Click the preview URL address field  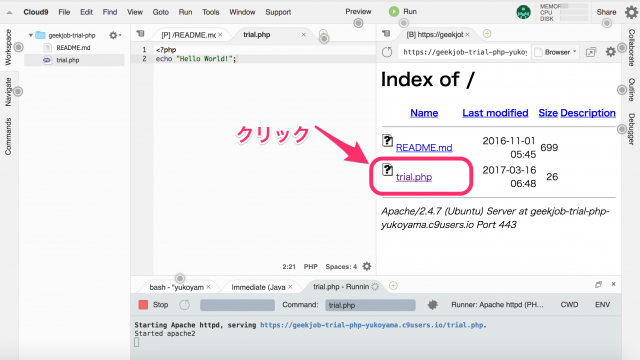click(x=464, y=52)
